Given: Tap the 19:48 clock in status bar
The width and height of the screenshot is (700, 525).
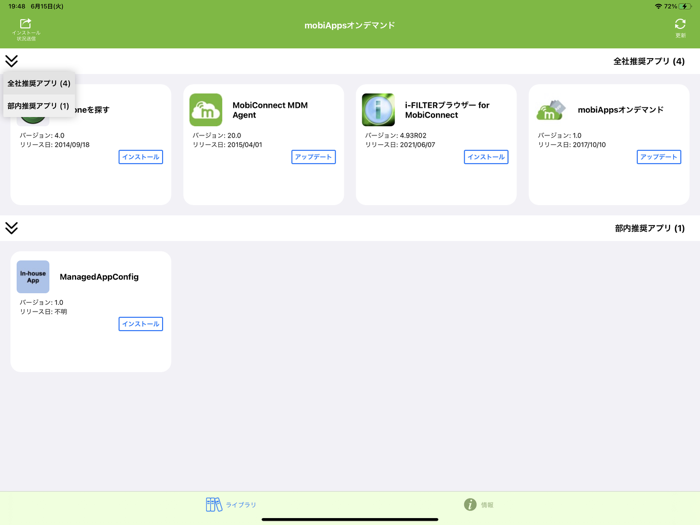Looking at the screenshot, I should 17,6.
